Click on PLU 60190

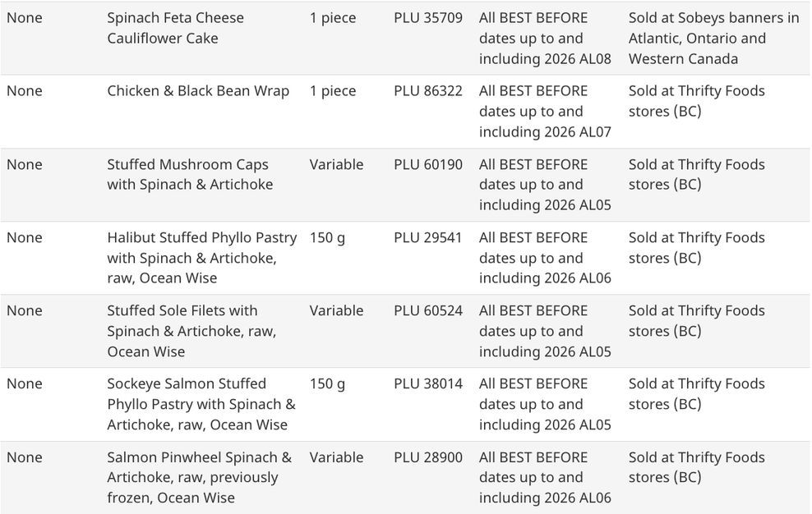coord(427,164)
